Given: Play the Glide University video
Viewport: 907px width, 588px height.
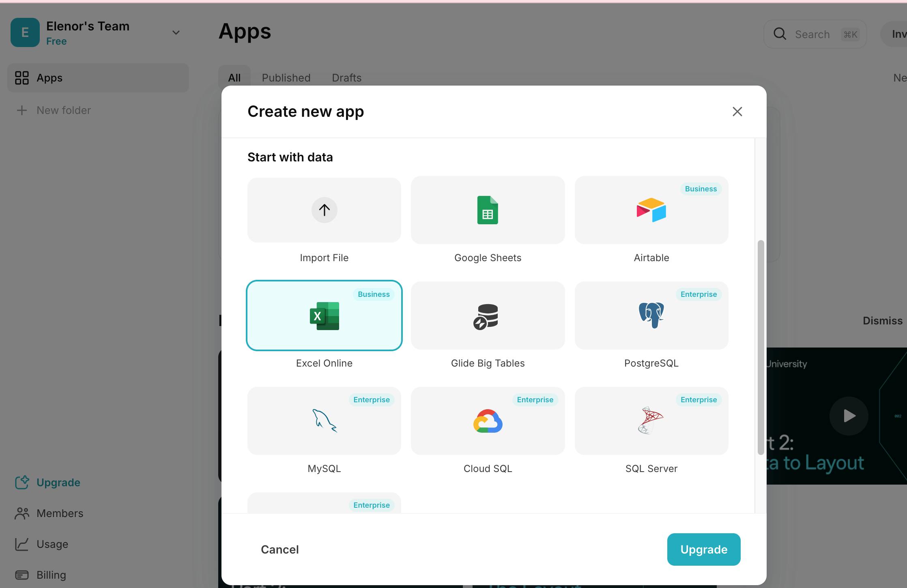Looking at the screenshot, I should tap(849, 416).
